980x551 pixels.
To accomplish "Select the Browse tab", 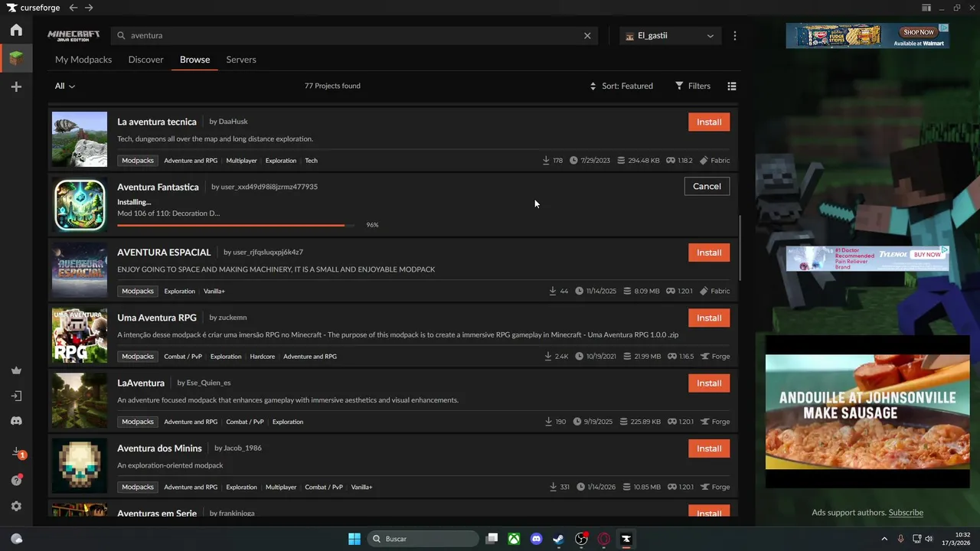I will click(x=194, y=60).
